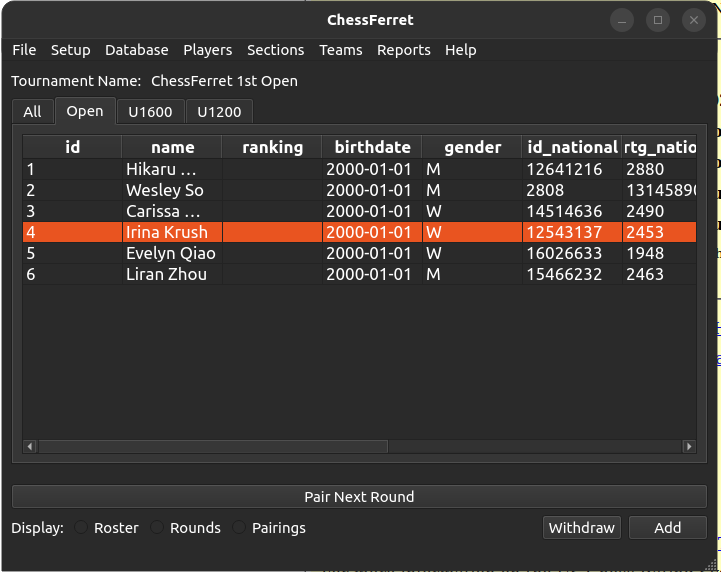Select the Hikaru player name cell

172,169
